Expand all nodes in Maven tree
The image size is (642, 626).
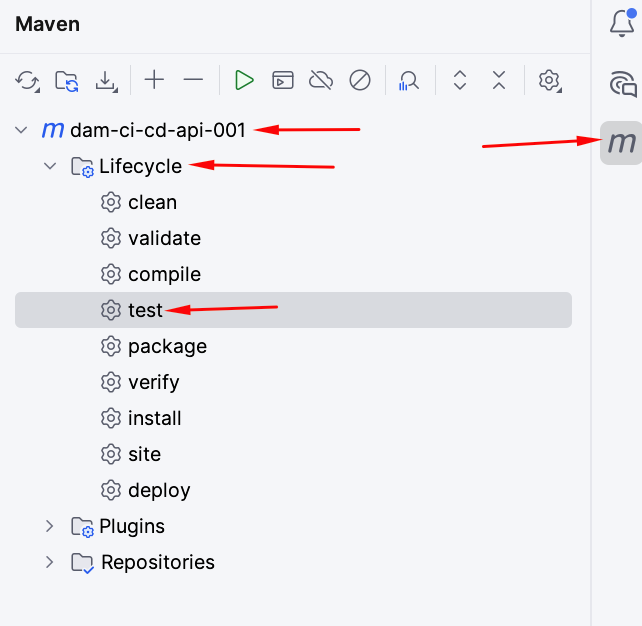tap(460, 80)
